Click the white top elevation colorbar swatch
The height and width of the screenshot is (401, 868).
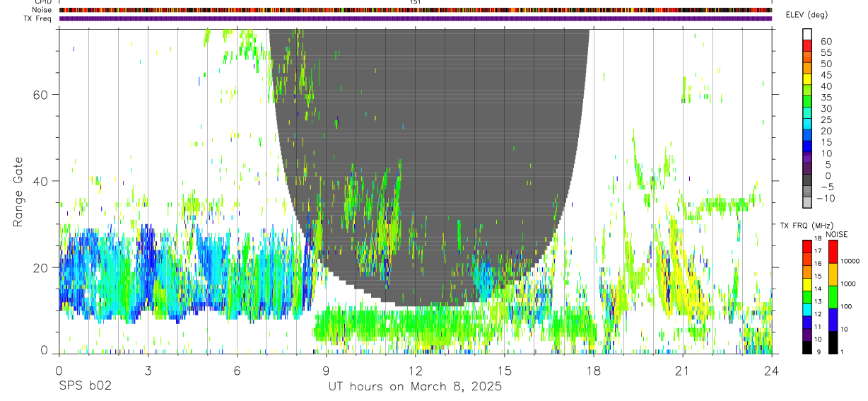(807, 35)
